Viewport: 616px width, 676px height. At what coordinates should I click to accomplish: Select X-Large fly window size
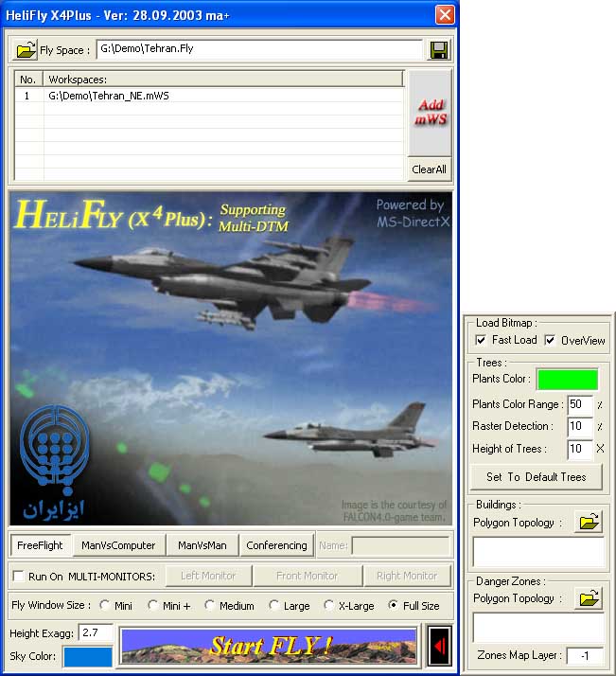pos(328,605)
